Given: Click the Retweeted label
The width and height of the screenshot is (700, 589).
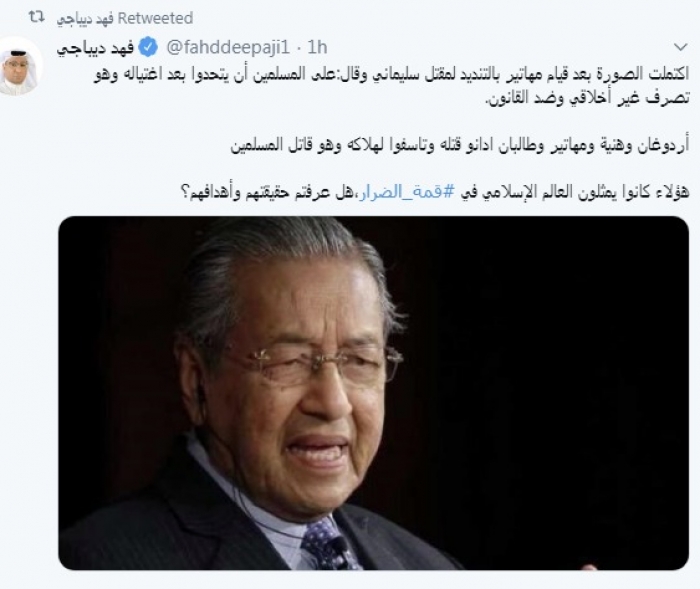Looking at the screenshot, I should tap(155, 18).
